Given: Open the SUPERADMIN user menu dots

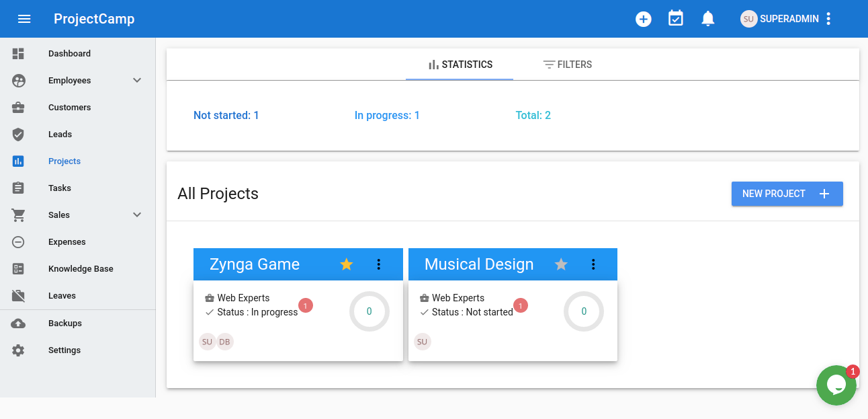Looking at the screenshot, I should pyautogui.click(x=828, y=19).
